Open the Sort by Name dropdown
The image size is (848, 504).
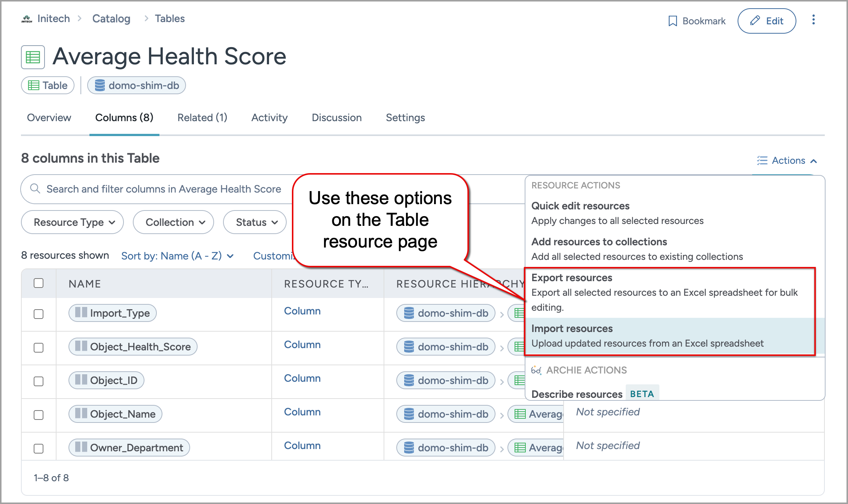[x=177, y=256]
